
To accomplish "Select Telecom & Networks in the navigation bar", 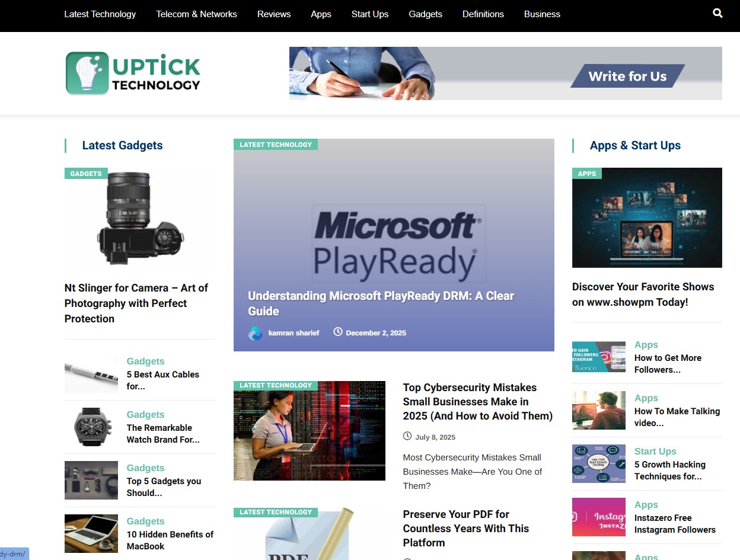I will pyautogui.click(x=196, y=14).
